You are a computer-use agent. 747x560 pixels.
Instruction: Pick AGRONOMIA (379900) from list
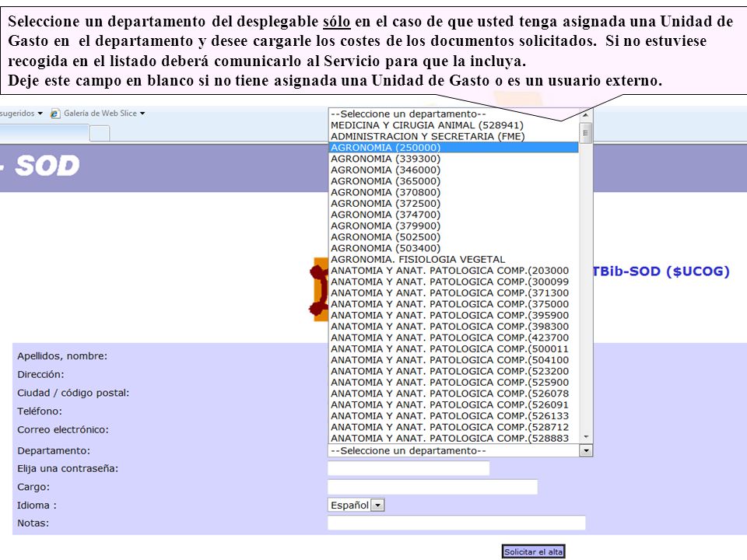(x=454, y=226)
